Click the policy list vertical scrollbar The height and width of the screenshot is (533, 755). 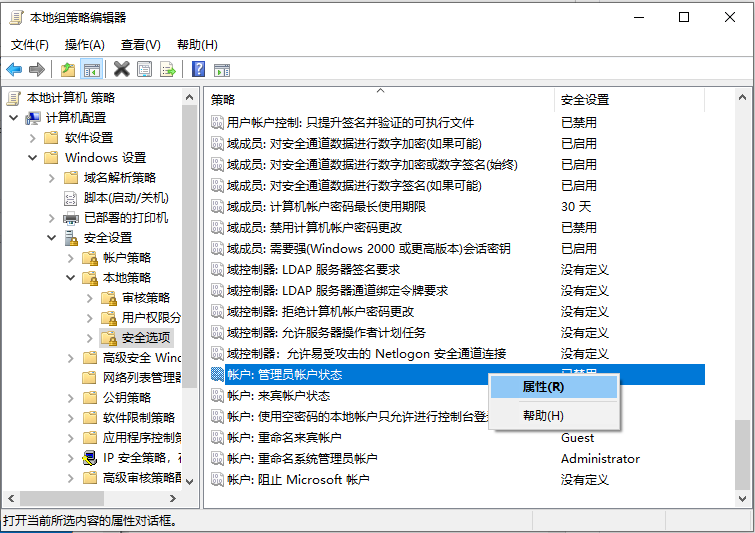742,300
